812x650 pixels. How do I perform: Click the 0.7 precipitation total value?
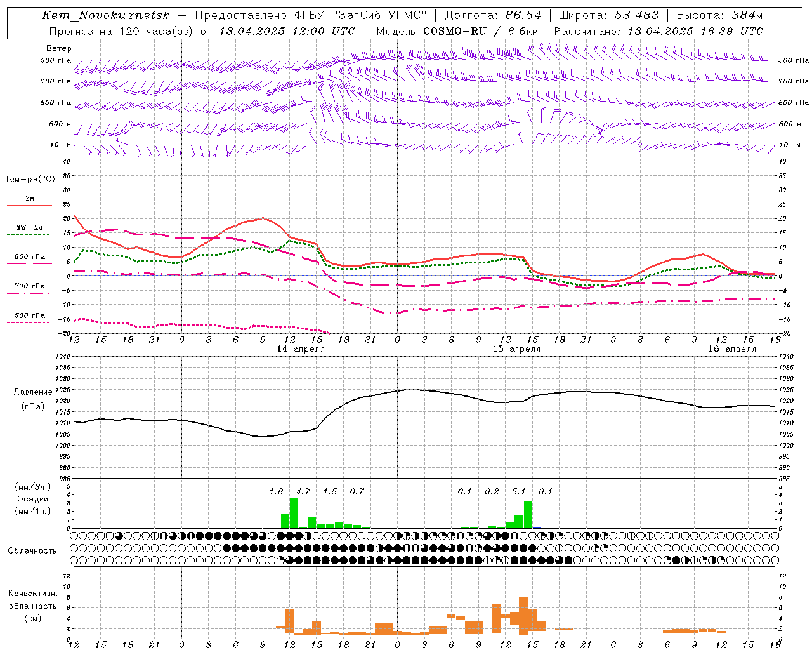(357, 491)
